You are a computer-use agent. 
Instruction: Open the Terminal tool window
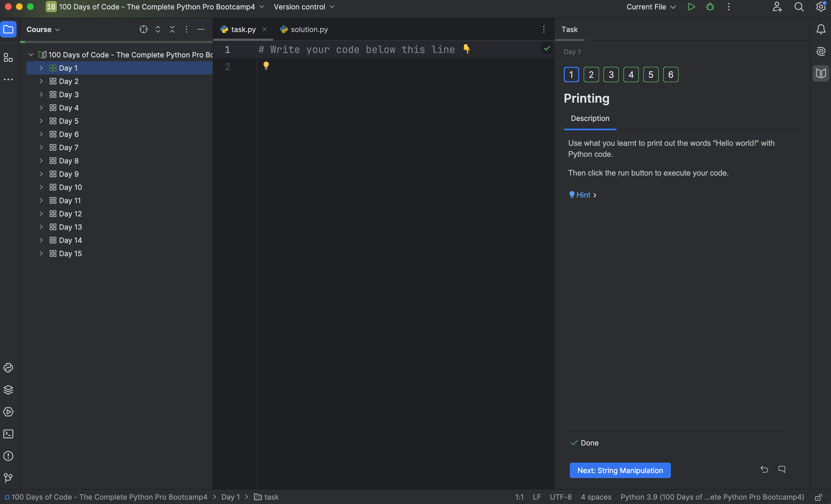[8, 434]
